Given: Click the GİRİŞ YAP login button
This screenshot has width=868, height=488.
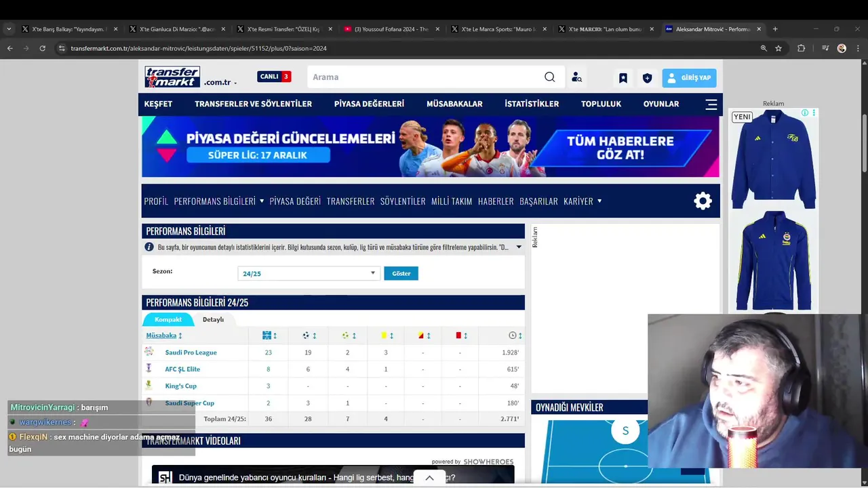Looking at the screenshot, I should [x=689, y=78].
